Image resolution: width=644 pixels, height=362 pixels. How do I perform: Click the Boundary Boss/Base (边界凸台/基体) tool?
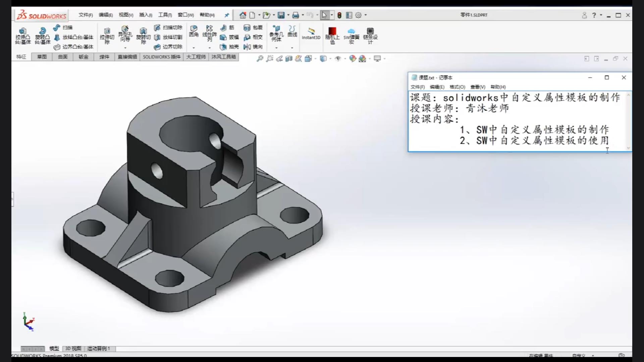pos(73,47)
